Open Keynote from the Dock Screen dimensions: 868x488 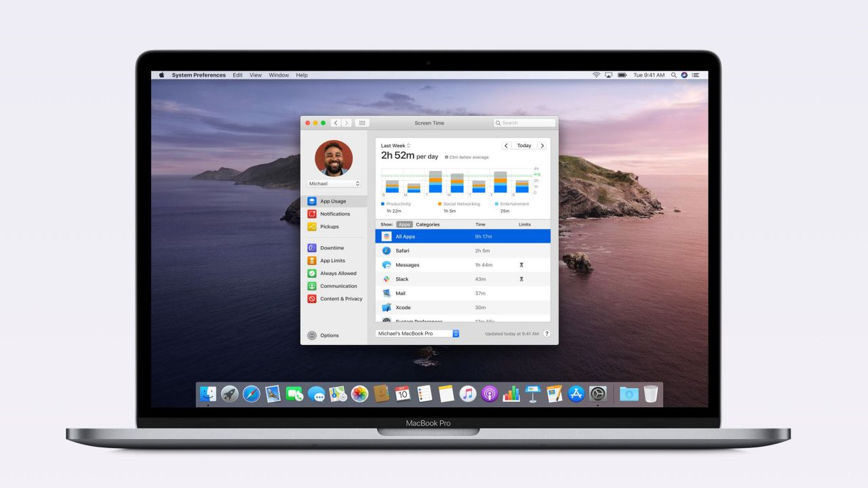533,394
